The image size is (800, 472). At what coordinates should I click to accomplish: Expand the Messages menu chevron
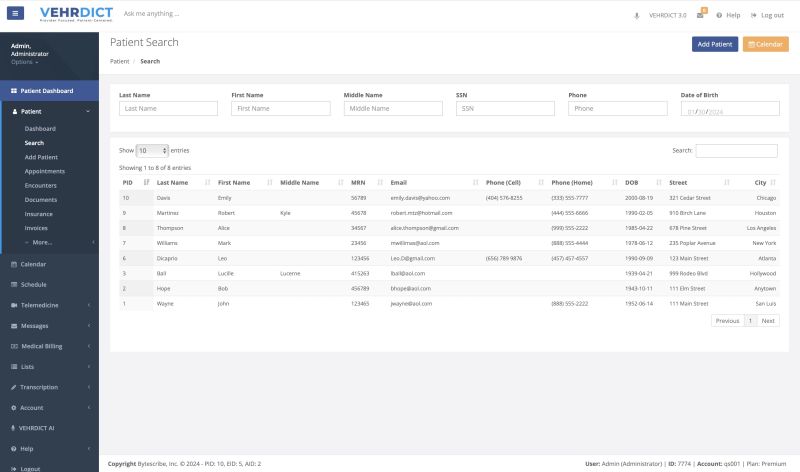[89, 326]
